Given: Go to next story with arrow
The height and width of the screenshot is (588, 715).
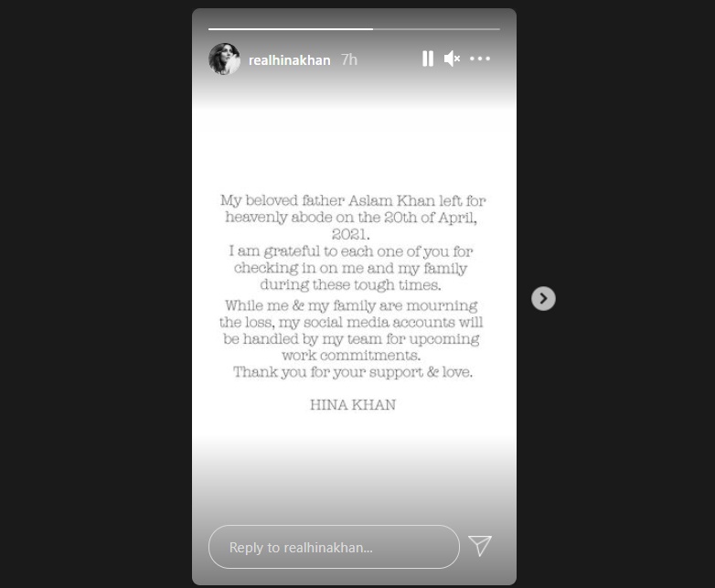Looking at the screenshot, I should pos(543,299).
